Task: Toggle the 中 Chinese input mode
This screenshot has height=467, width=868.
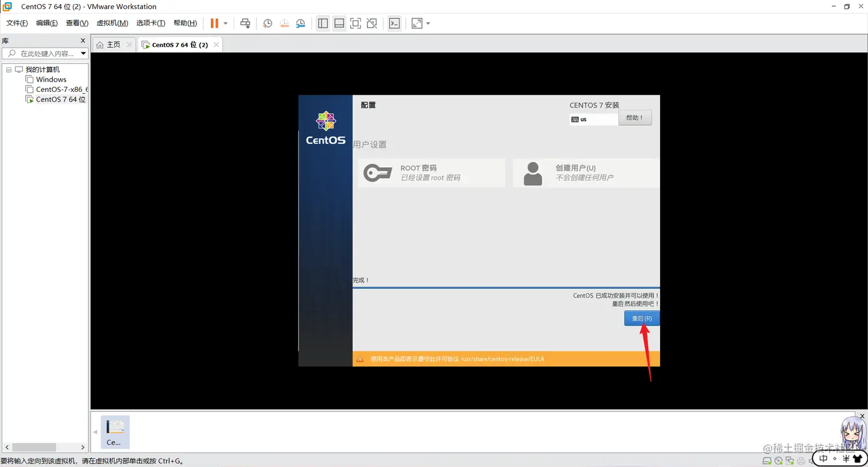Action: (x=823, y=458)
